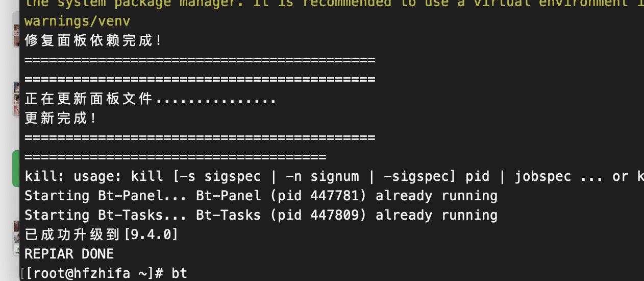644x281 pixels.
Task: Click the [root@hfzhifa ~]# shell prompt
Action: [x=94, y=273]
